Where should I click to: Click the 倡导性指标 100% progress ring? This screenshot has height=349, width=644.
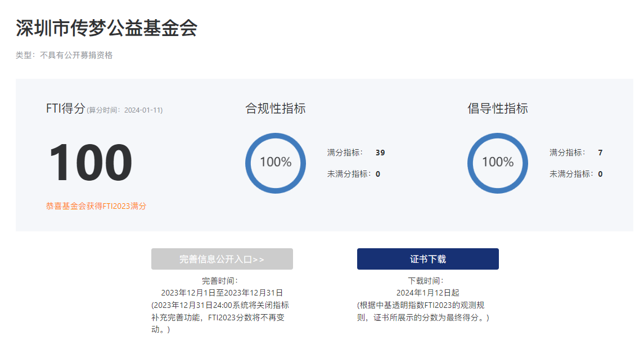[498, 163]
